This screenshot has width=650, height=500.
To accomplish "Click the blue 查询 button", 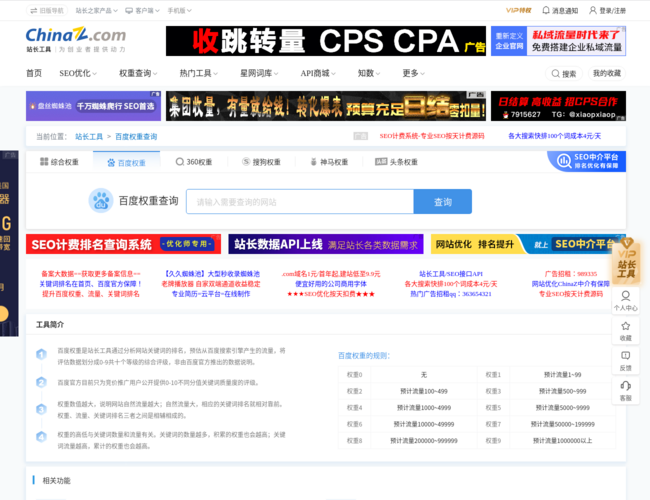I will [442, 202].
